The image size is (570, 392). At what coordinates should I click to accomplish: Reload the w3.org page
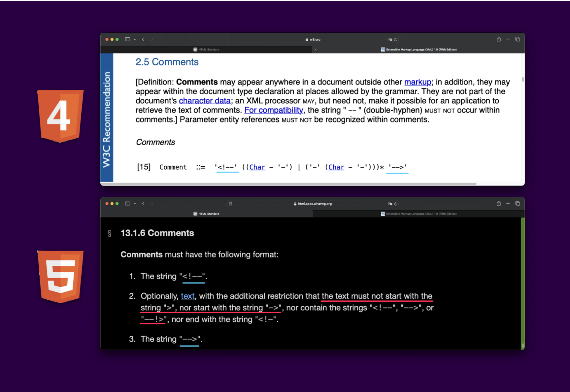(x=396, y=39)
